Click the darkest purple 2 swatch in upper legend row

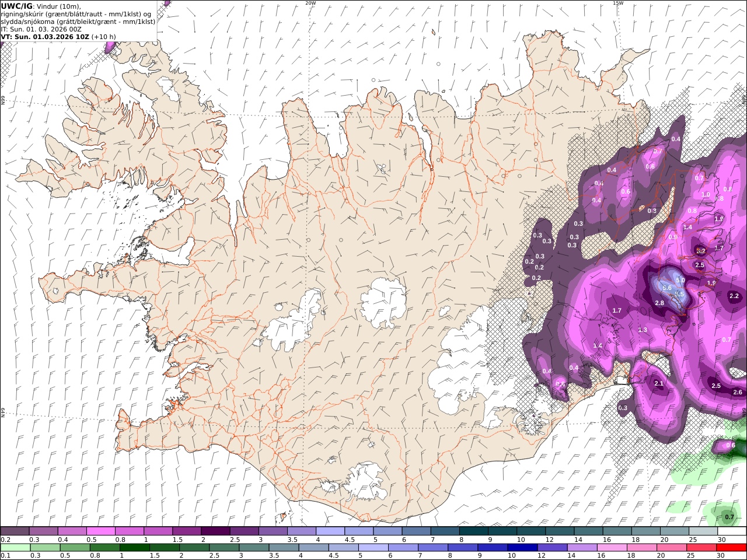pyautogui.click(x=215, y=531)
